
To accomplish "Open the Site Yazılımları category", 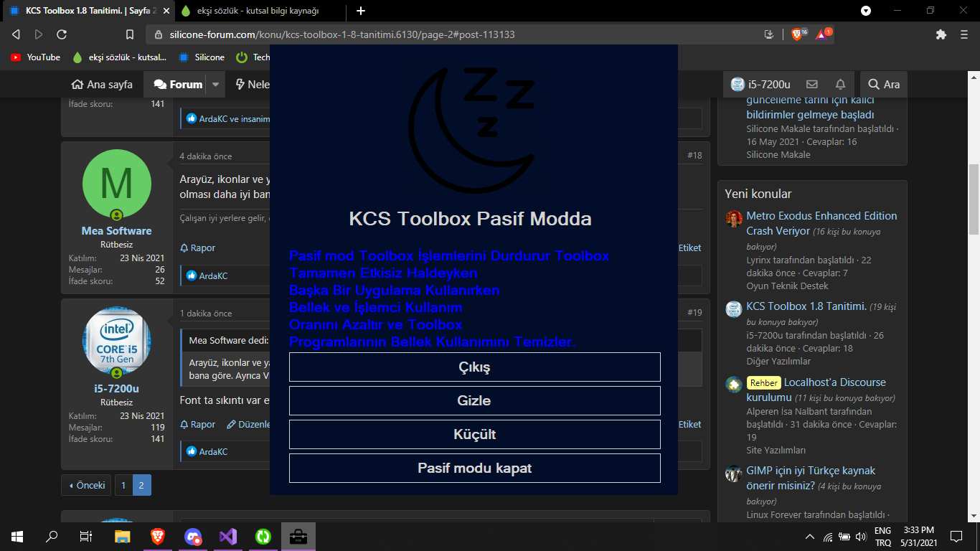I will tap(776, 450).
